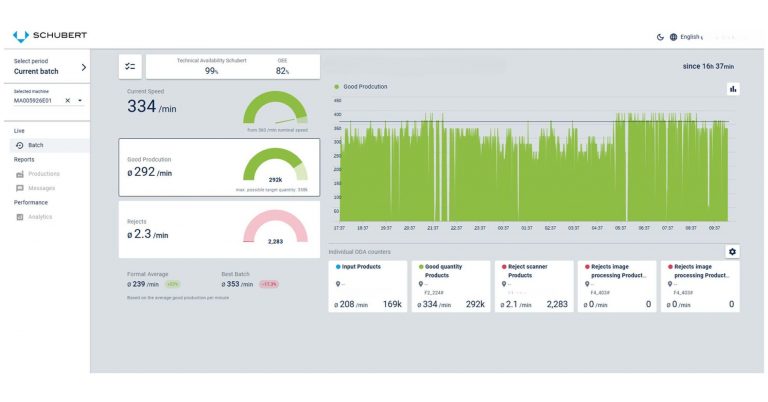Click the globe language icon
The height and width of the screenshot is (402, 768).
673,37
